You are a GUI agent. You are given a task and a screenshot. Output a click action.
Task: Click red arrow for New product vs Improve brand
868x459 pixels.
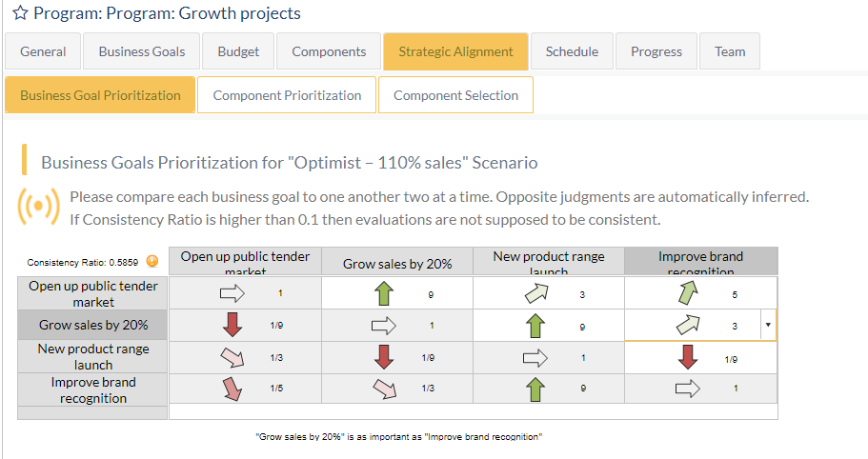[x=688, y=357]
